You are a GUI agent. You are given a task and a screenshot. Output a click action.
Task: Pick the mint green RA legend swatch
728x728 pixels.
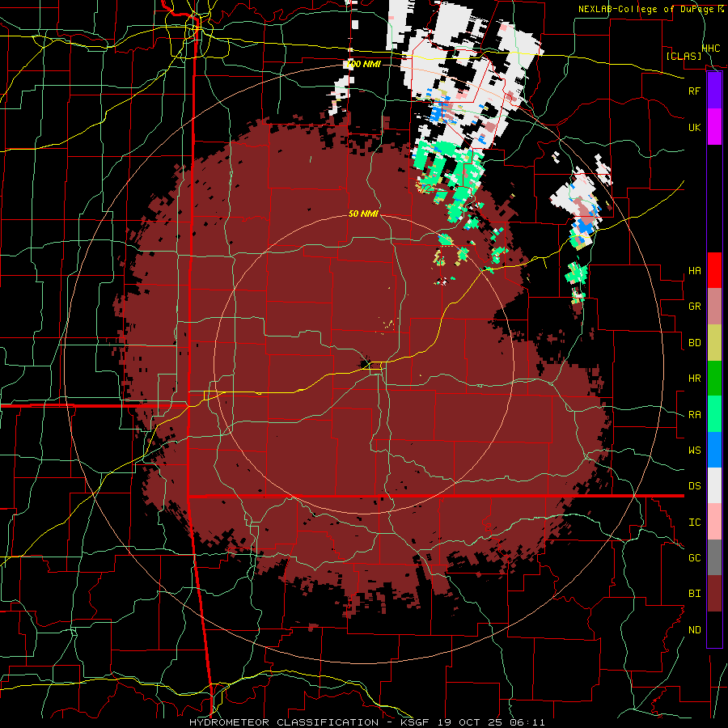tap(714, 414)
